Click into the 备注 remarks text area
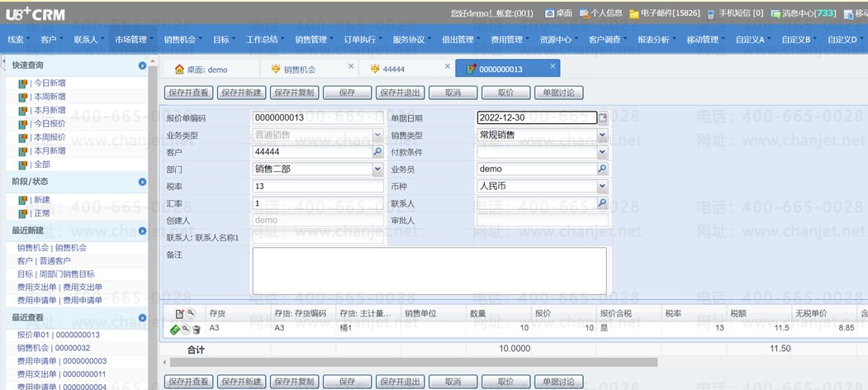Image resolution: width=868 pixels, height=390 pixels. 429,270
